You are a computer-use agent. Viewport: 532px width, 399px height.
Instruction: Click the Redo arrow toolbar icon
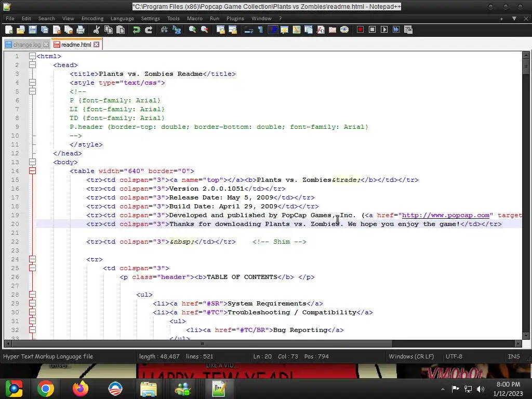point(148,30)
